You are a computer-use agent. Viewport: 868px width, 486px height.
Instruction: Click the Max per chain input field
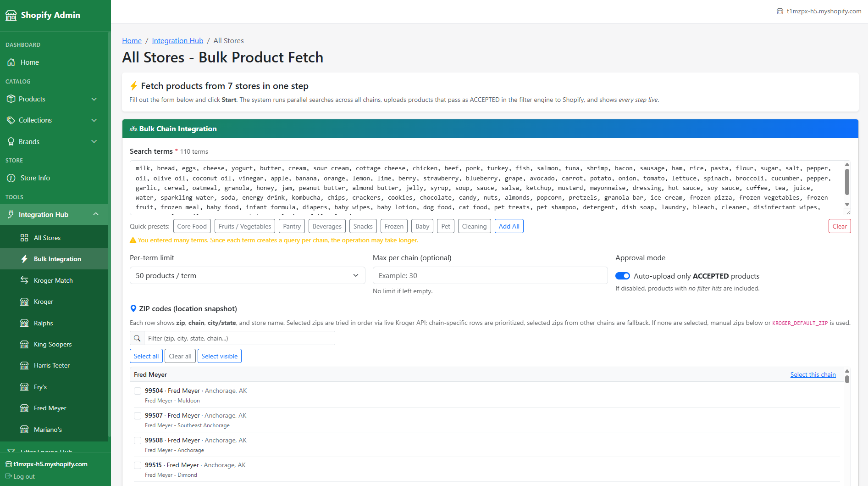click(490, 275)
